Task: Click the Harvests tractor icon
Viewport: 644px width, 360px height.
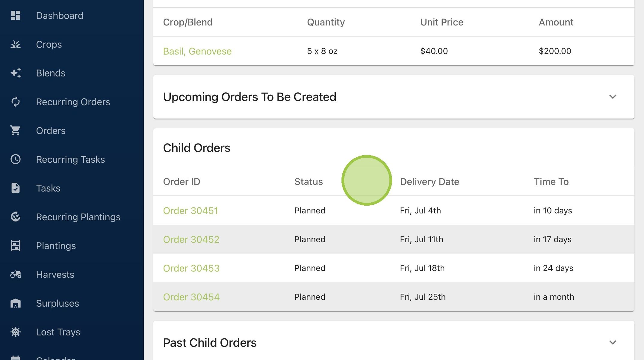Action: [x=15, y=275]
